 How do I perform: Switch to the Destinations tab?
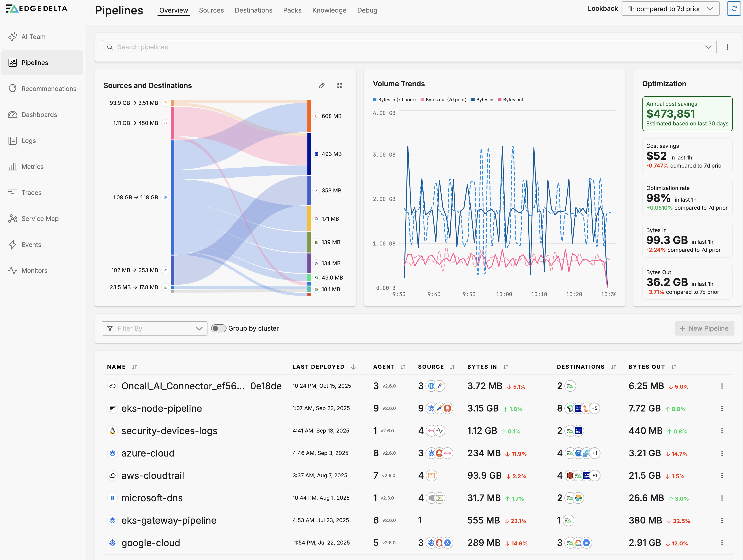(253, 10)
